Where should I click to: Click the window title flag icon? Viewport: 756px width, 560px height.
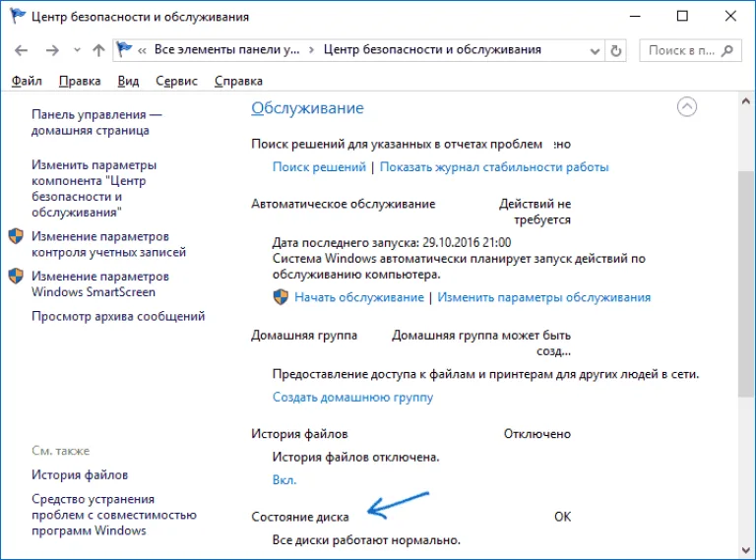point(18,16)
